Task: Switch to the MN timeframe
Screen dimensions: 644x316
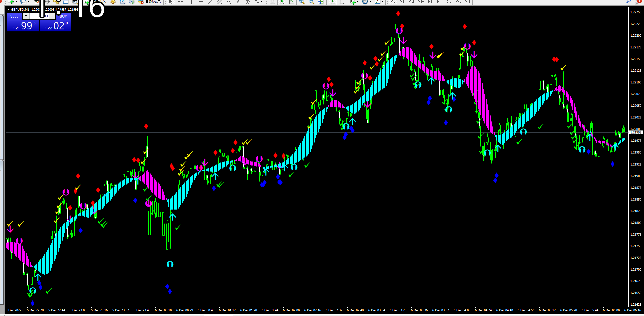Action: [467, 2]
